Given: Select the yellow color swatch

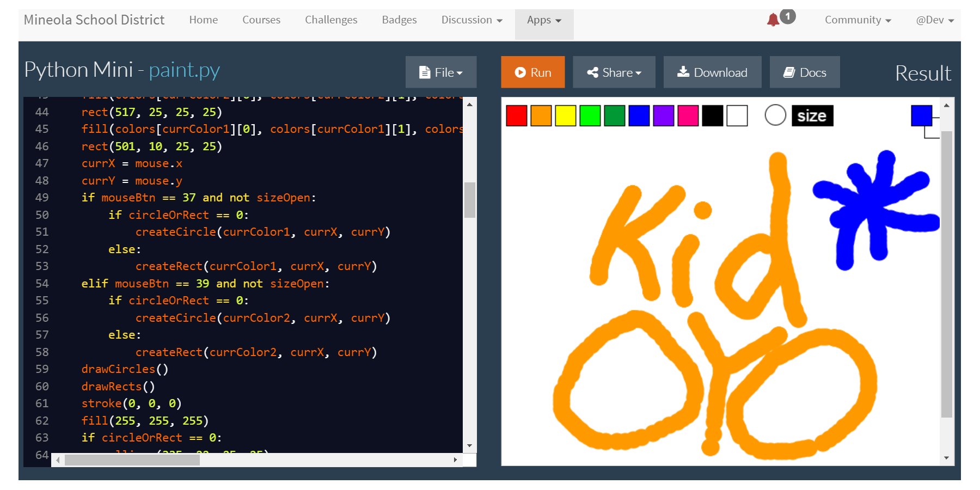Looking at the screenshot, I should click(566, 116).
